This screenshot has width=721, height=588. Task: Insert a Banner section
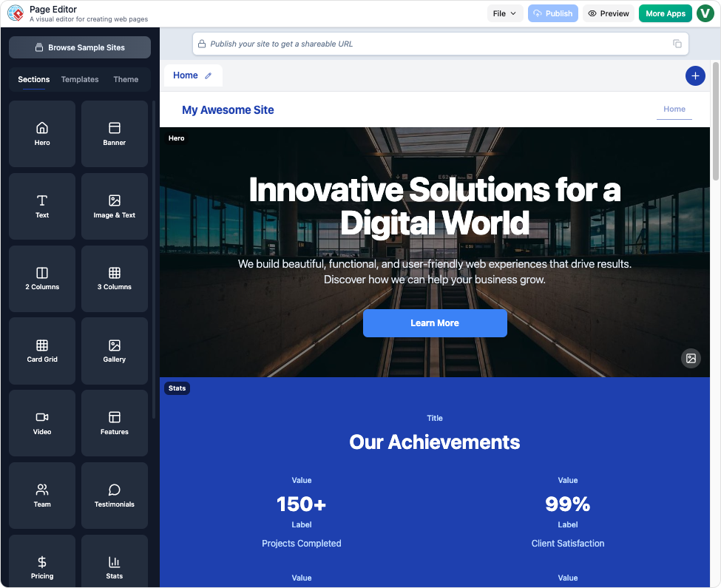(x=115, y=134)
